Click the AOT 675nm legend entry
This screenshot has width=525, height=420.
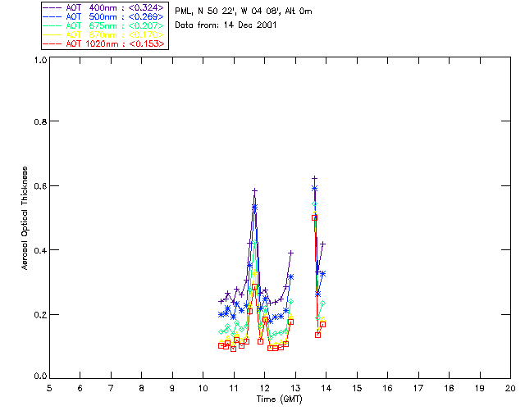(104, 25)
